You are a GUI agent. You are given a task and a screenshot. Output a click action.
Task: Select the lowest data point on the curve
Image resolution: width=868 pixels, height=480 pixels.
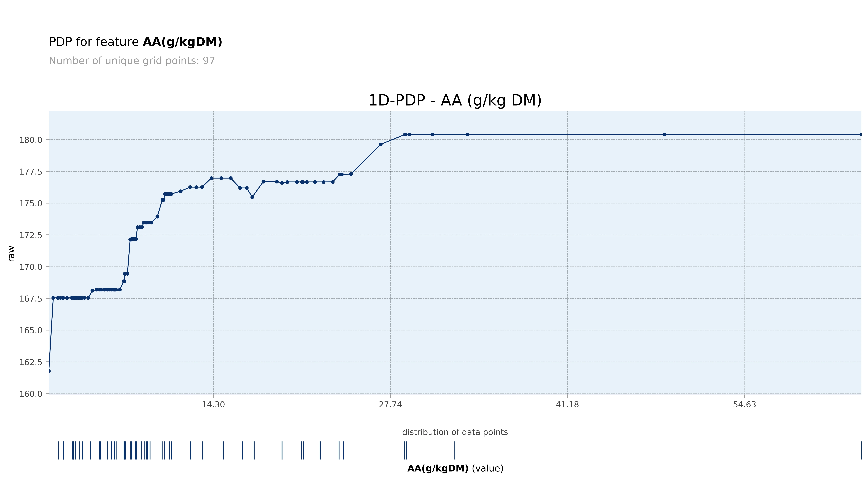(49, 371)
